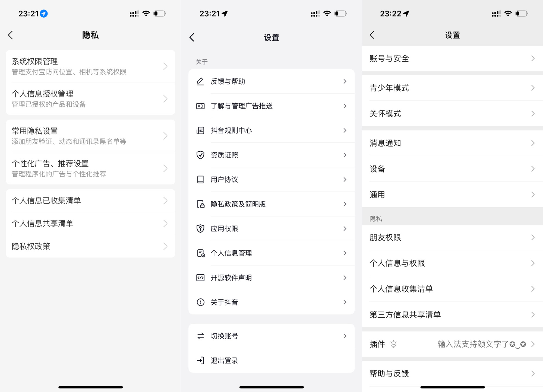Go back from the 隐私 page
Image resolution: width=543 pixels, height=392 pixels.
click(x=11, y=35)
